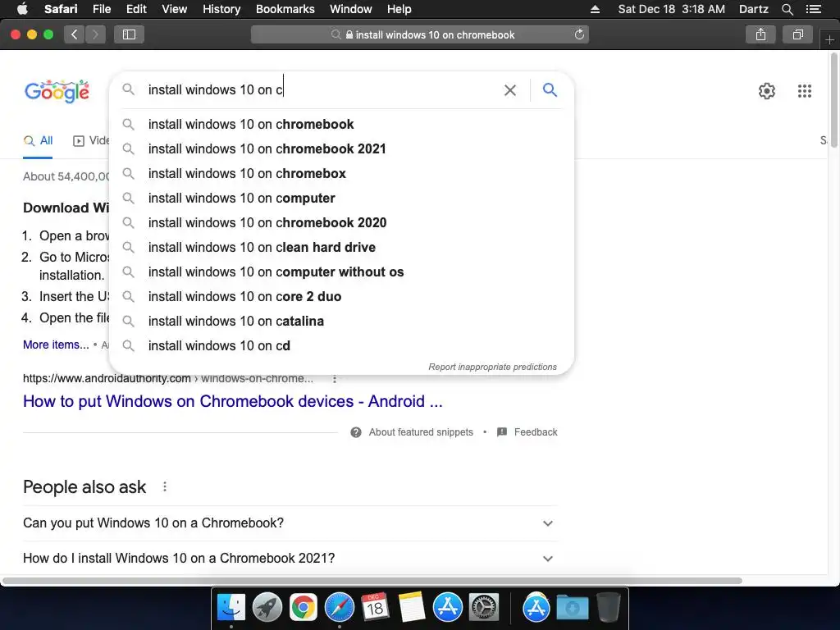The image size is (840, 630).
Task: Choose suggestion 'install windows 10 on chromebook 2020'
Action: (x=341, y=223)
